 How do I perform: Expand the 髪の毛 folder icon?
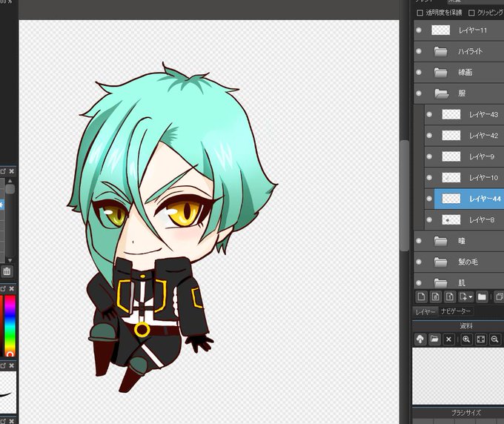pos(441,262)
